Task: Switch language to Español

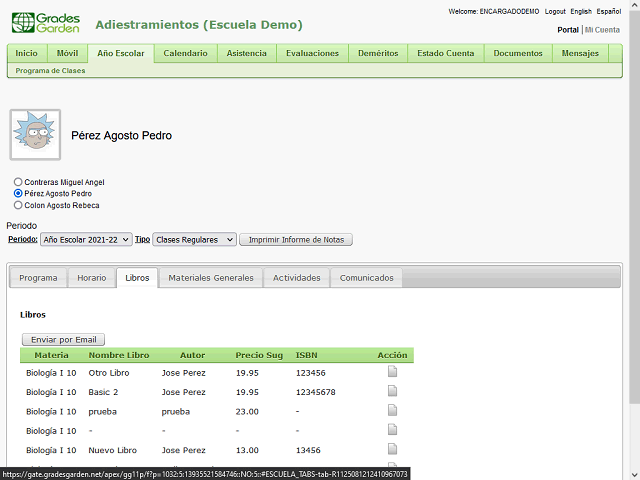Action: click(x=609, y=11)
